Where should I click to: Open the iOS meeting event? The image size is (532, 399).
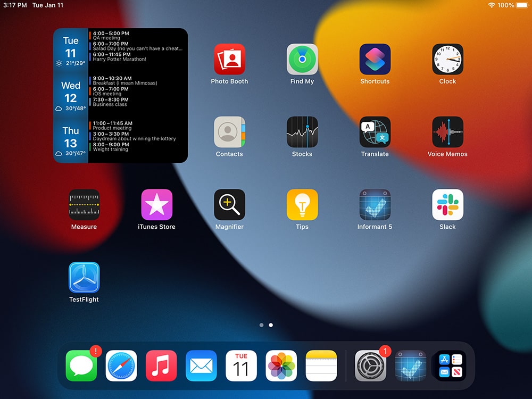tap(138, 92)
